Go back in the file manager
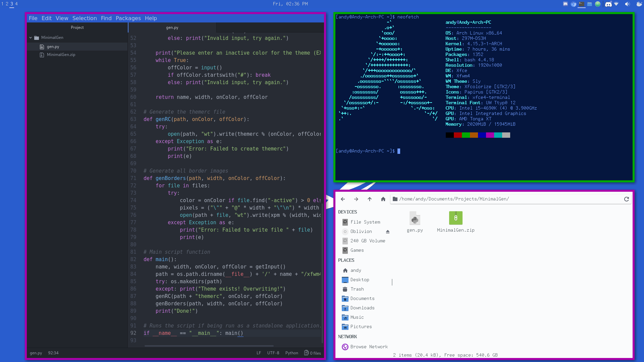This screenshot has width=644, height=362. point(343,199)
